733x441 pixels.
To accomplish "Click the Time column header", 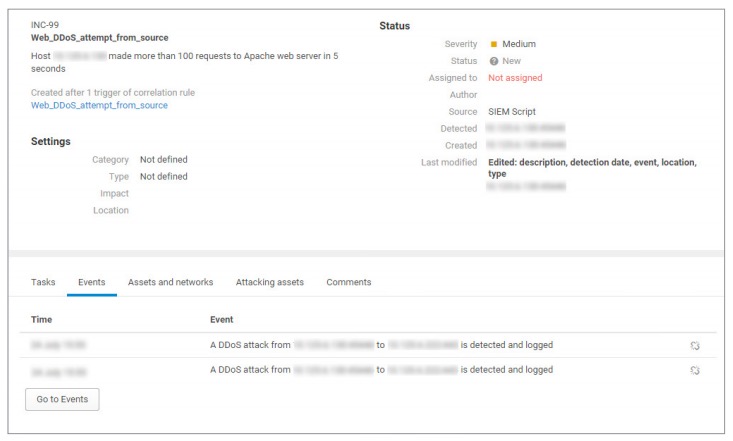I will tap(42, 319).
